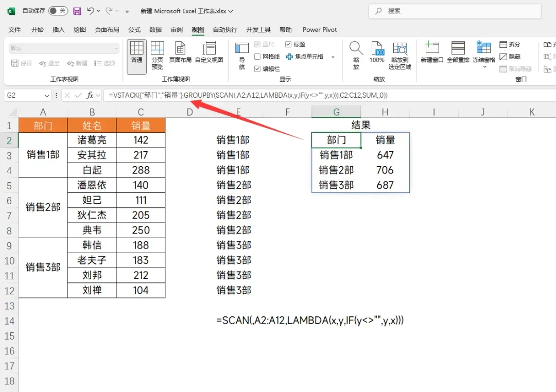Open the Data (数据) tab
Viewport: 556px width, 392px height.
155,30
